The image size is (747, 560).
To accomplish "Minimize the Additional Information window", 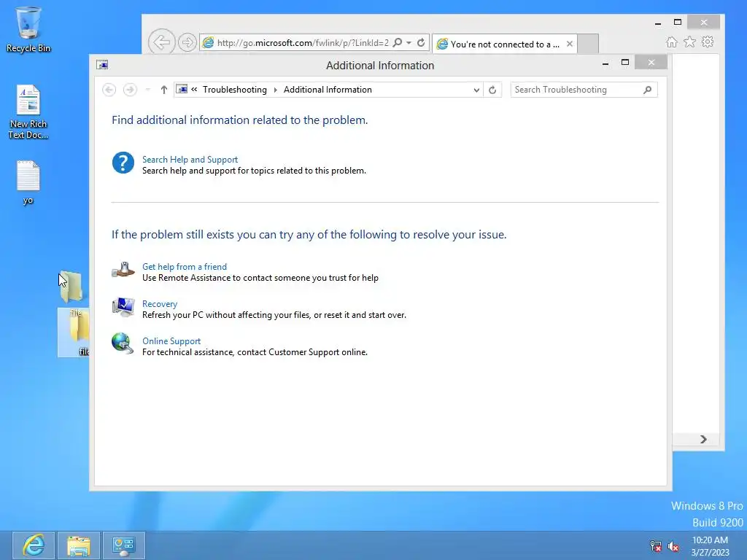I will pos(605,63).
